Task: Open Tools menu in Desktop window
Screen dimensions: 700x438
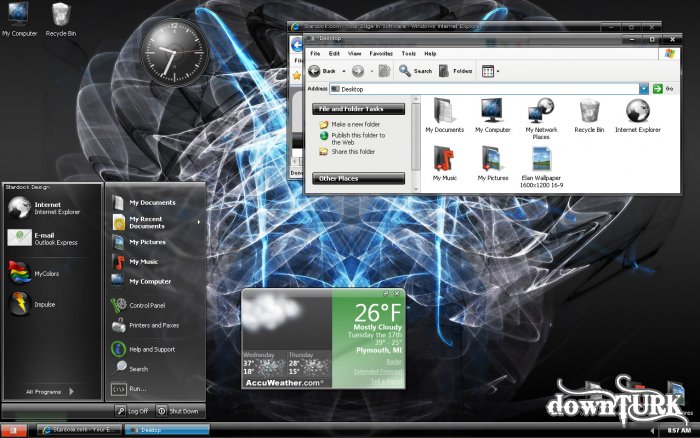Action: coord(408,54)
